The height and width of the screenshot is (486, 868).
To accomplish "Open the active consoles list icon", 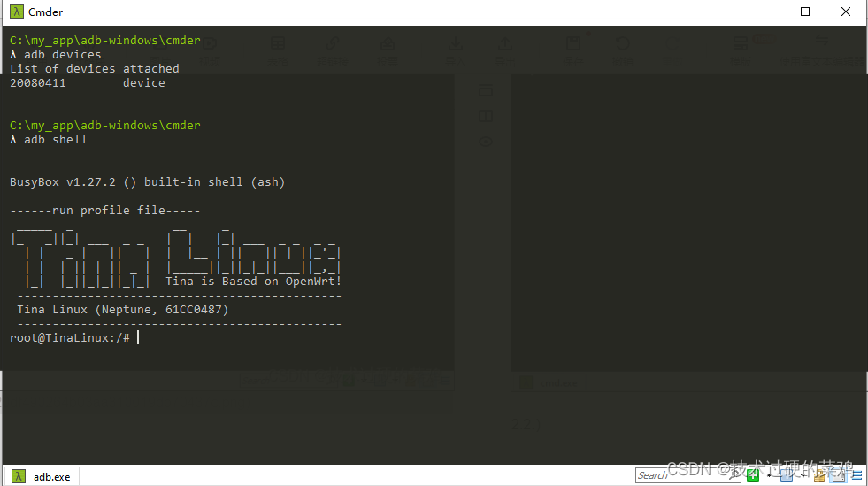I will click(785, 475).
